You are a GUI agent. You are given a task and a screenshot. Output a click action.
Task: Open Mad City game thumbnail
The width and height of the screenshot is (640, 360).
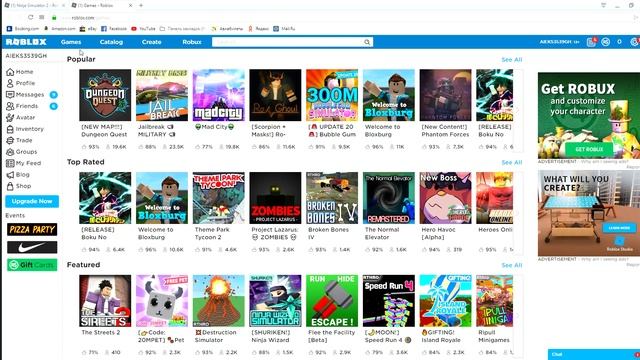[218, 95]
